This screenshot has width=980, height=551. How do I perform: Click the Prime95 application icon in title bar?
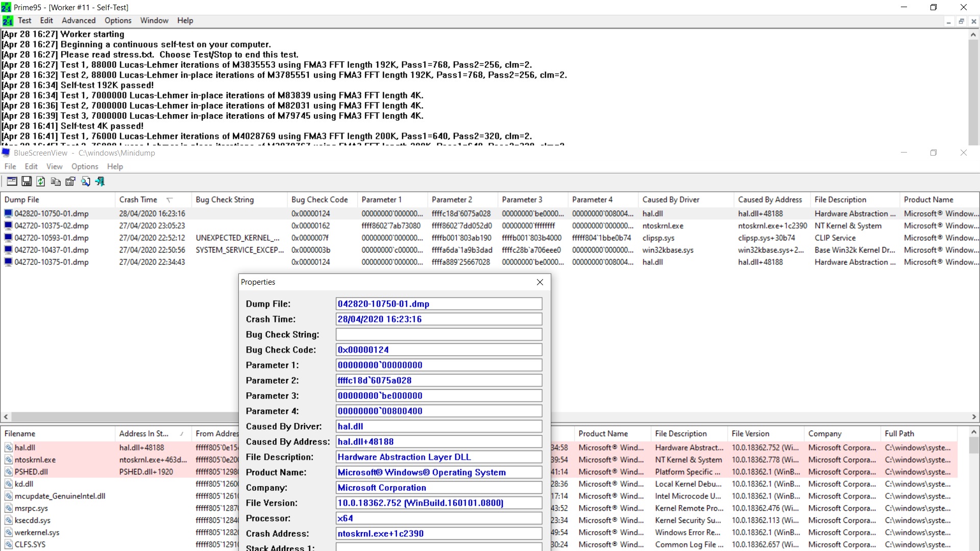click(x=6, y=7)
